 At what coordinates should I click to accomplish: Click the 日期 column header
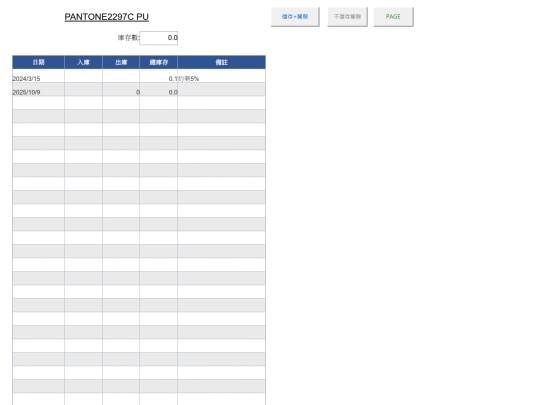click(39, 62)
